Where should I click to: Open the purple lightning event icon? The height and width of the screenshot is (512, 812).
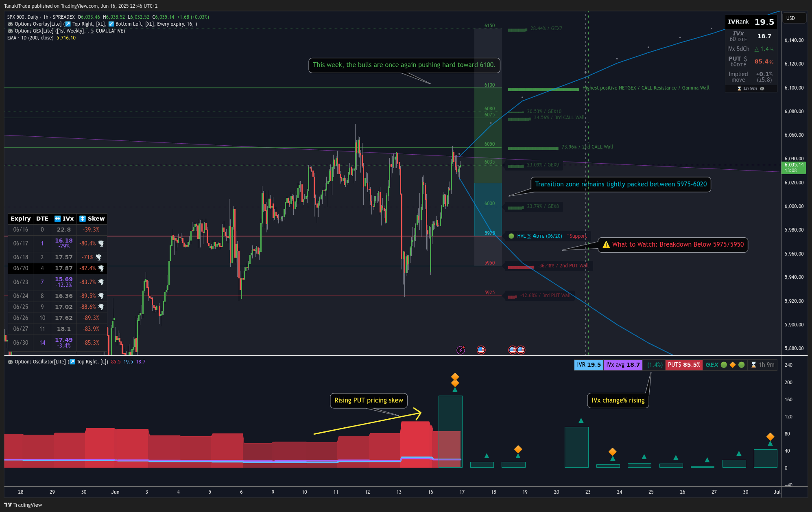[x=461, y=350]
